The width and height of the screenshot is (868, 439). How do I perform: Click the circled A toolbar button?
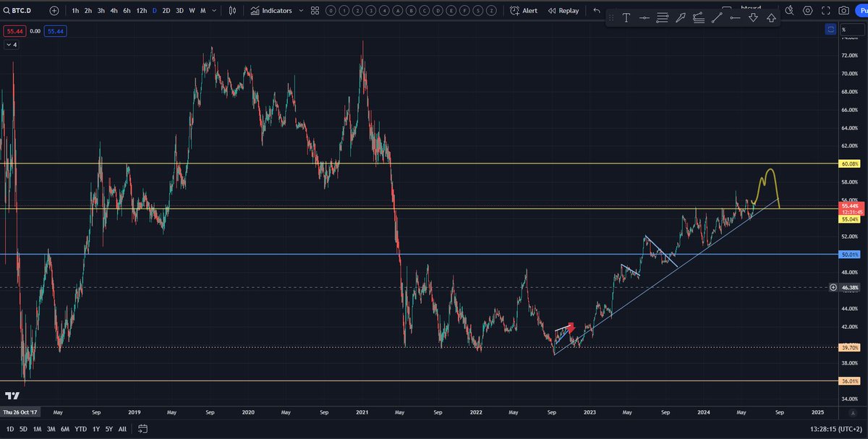pyautogui.click(x=398, y=11)
